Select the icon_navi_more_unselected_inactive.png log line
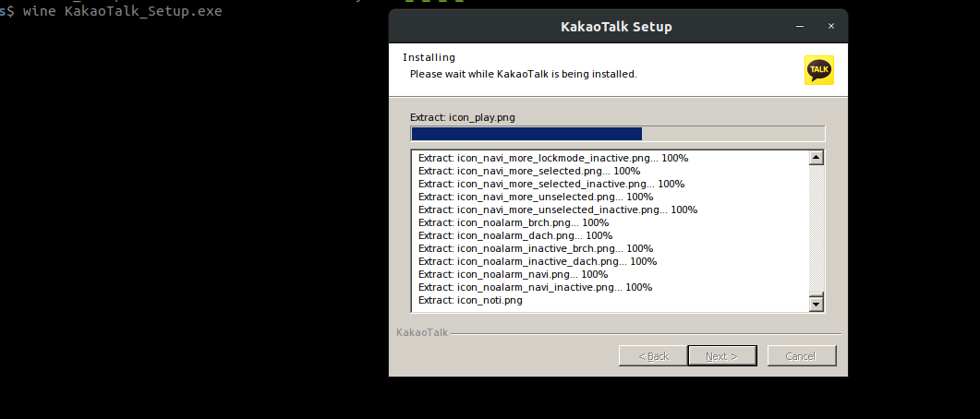Screen dimensions: 980x419 tap(557, 209)
